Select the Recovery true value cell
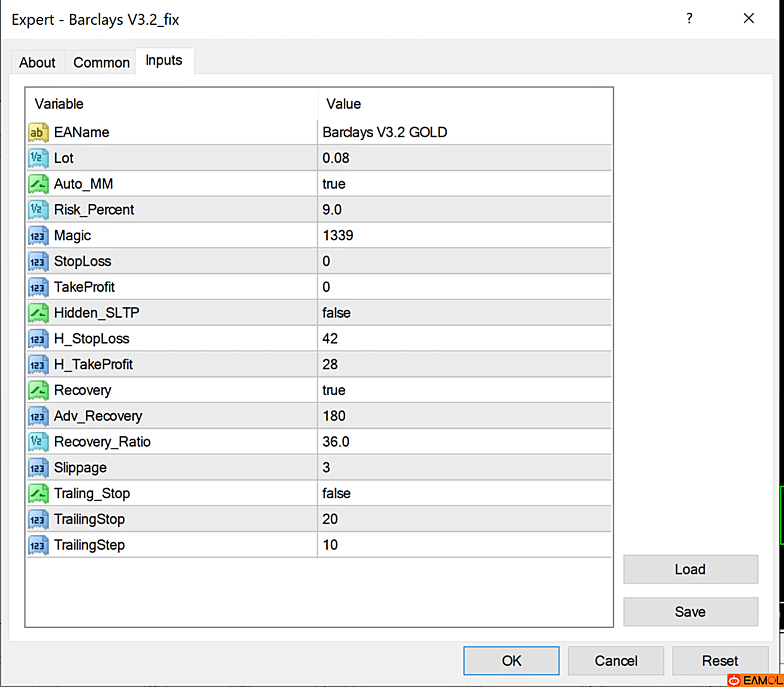Viewport: 784px width, 687px height. click(x=463, y=390)
